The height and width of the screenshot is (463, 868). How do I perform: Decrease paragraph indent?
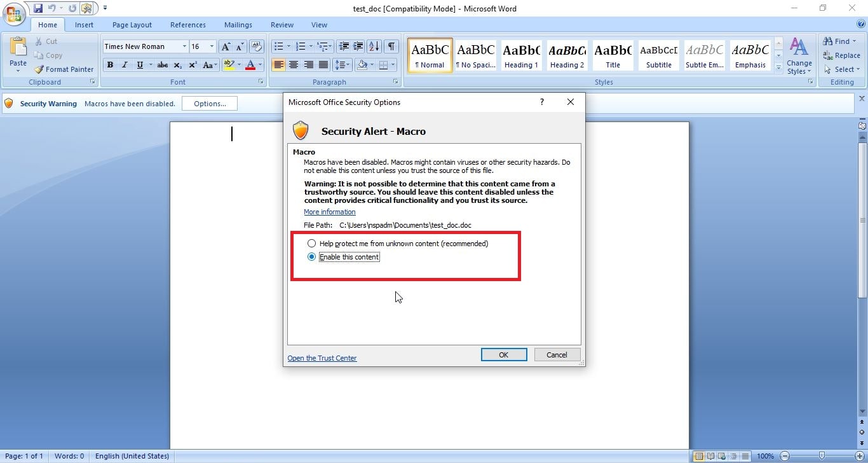coord(344,46)
